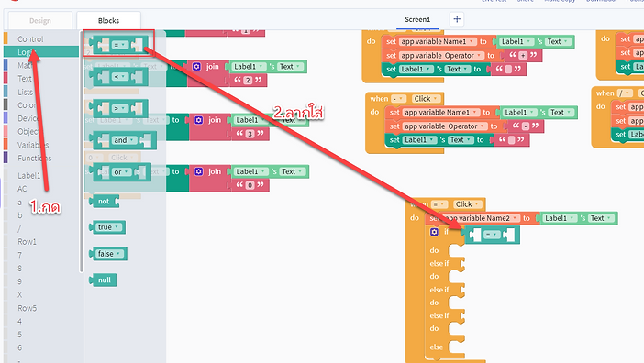Viewport: 644px width, 363px height.
Task: Edit the "-" operator text string
Action: coord(526,126)
